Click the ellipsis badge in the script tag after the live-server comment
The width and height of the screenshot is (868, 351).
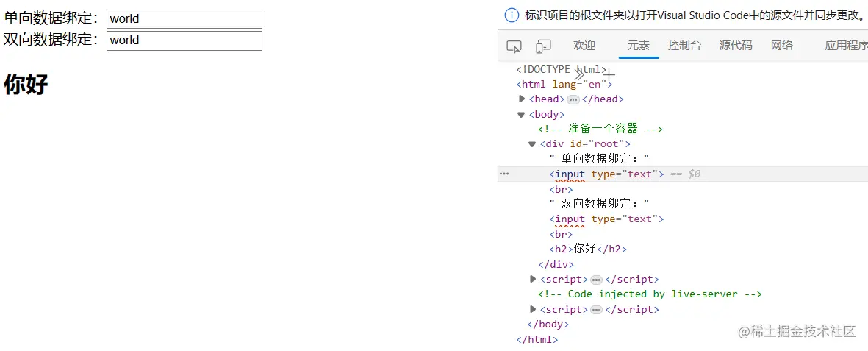pos(596,309)
